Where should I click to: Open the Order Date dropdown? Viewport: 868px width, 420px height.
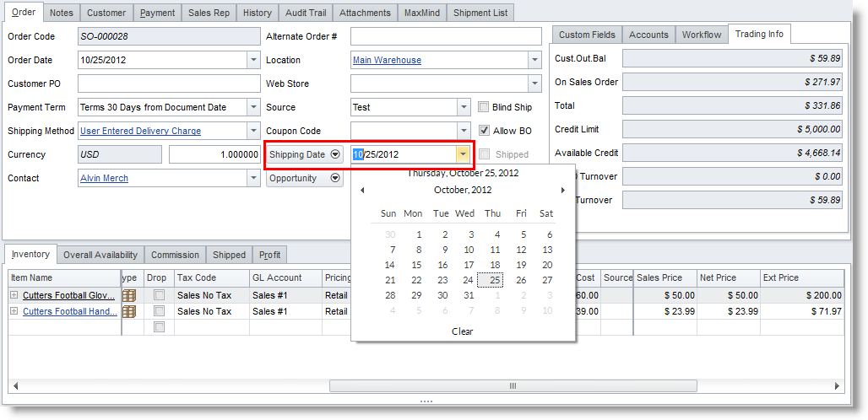pyautogui.click(x=253, y=60)
